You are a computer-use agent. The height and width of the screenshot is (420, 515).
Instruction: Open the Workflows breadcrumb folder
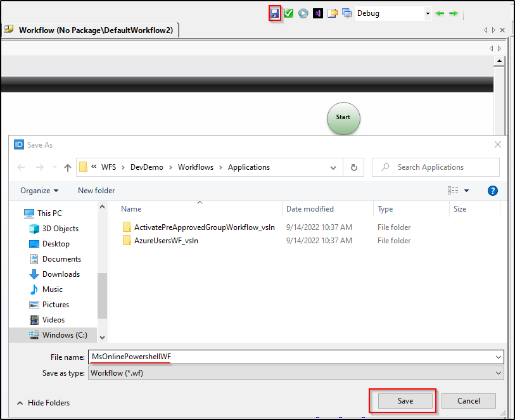[x=196, y=167]
